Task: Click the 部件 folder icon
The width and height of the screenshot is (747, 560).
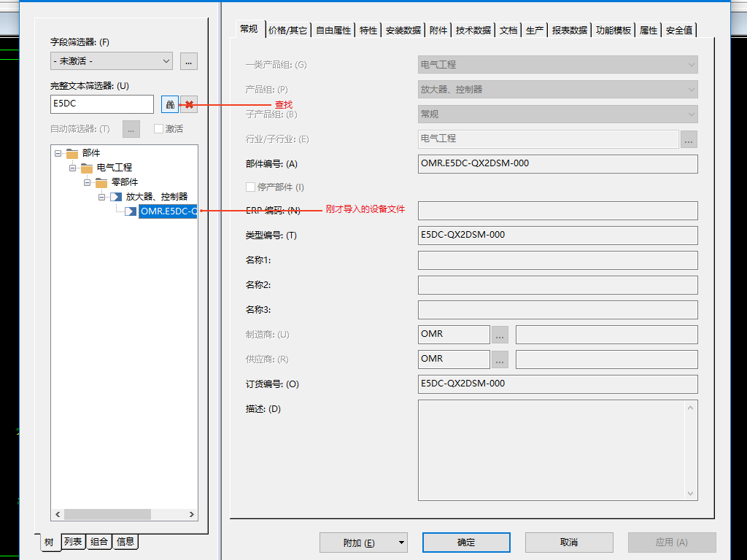Action: pyautogui.click(x=72, y=153)
